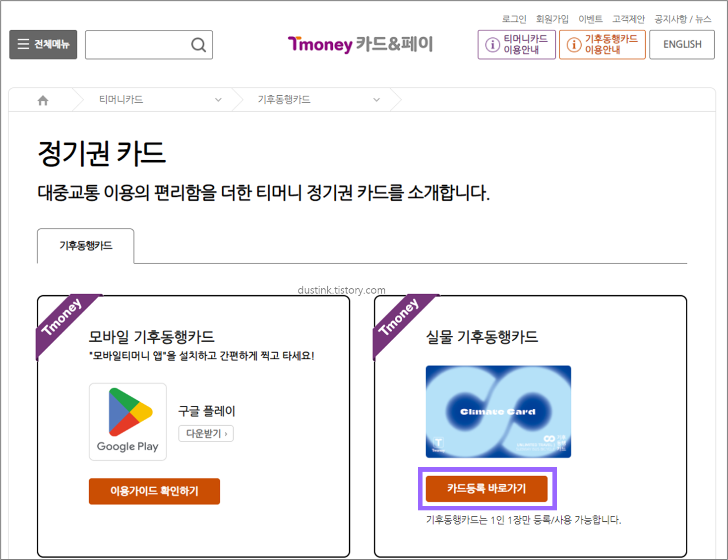
Task: Click the 모바일 기후동행카드 heading
Action: pyautogui.click(x=151, y=337)
